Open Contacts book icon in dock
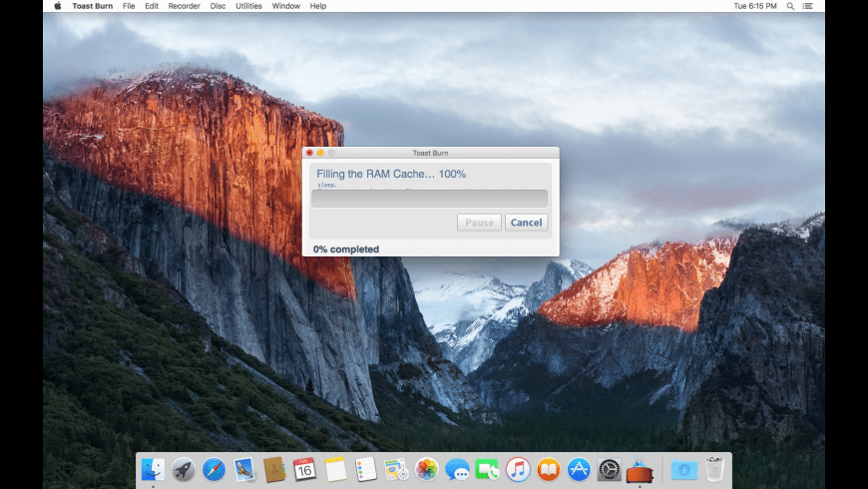This screenshot has width=868, height=489. coord(274,470)
